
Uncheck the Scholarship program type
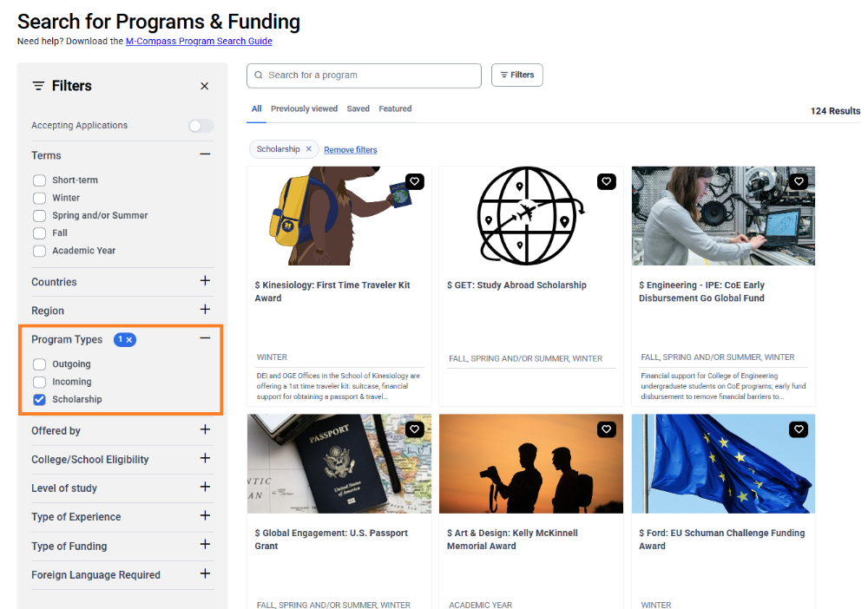[39, 399]
